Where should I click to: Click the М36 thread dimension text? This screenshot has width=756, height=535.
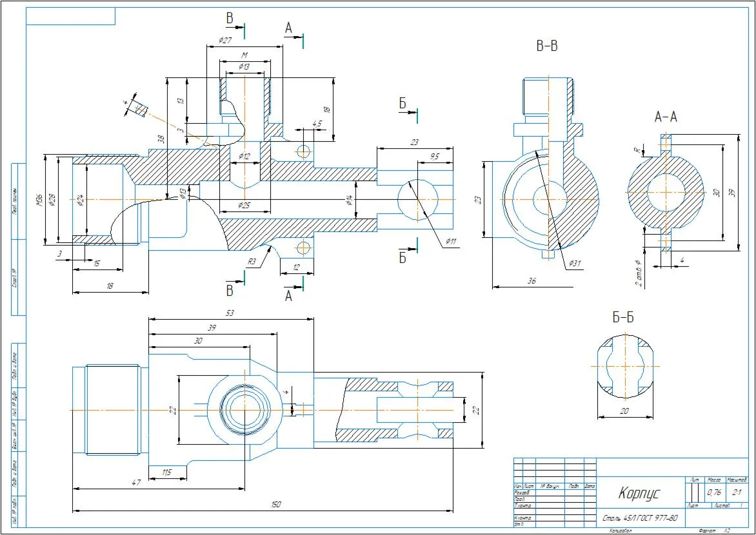(x=39, y=199)
